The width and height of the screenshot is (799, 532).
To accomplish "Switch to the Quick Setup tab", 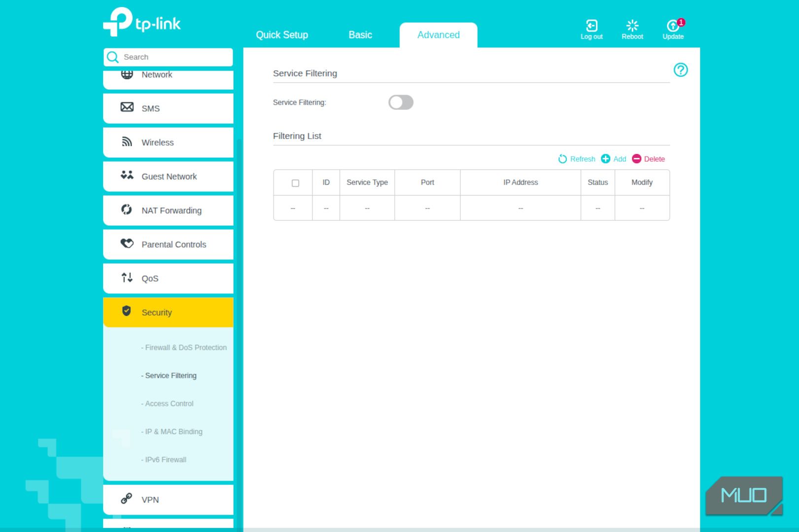I will coord(282,35).
